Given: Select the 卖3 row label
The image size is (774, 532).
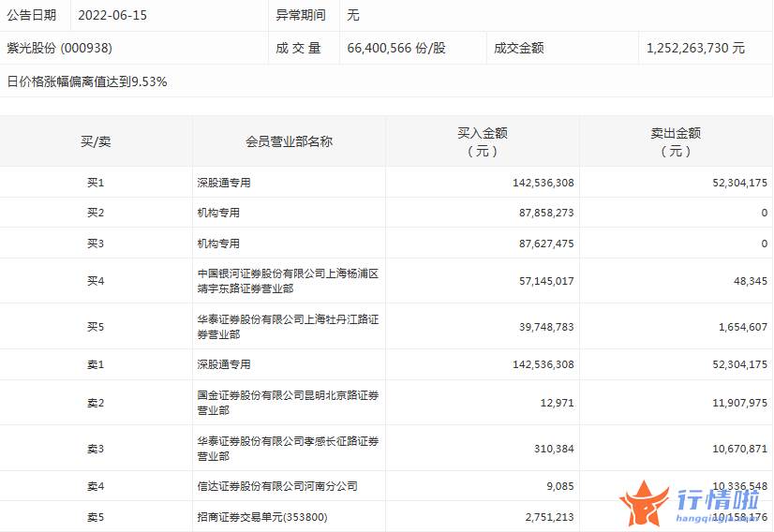Looking at the screenshot, I should pos(96,449).
